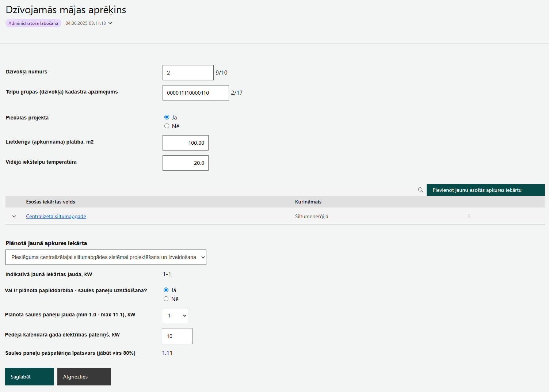Select Nē for Piedalās projektā
This screenshot has width=549, height=392.
(x=167, y=126)
